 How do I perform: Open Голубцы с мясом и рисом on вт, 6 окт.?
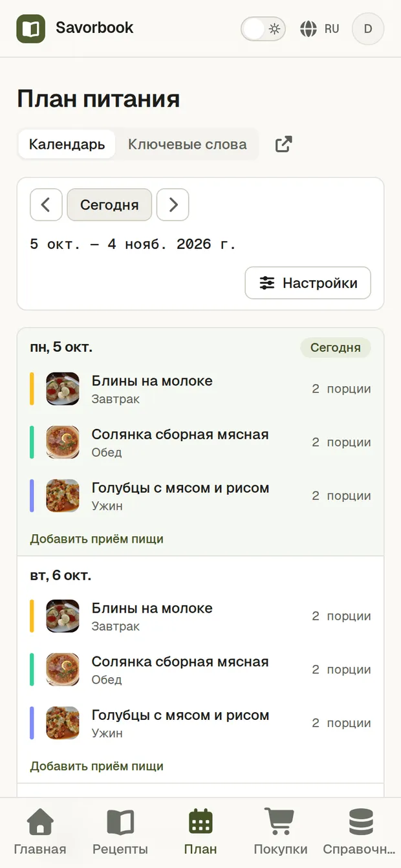click(180, 715)
